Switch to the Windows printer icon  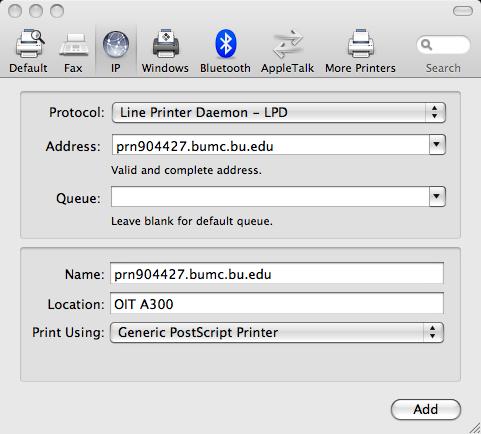(x=165, y=44)
